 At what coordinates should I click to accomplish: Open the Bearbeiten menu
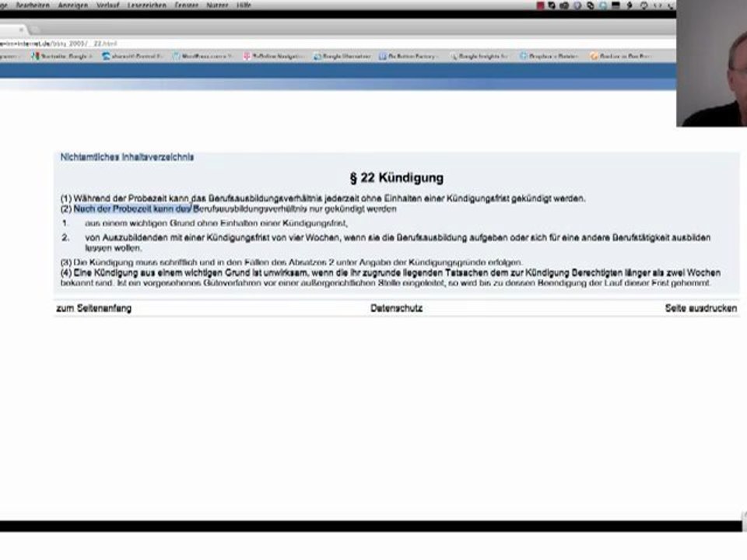pos(33,5)
